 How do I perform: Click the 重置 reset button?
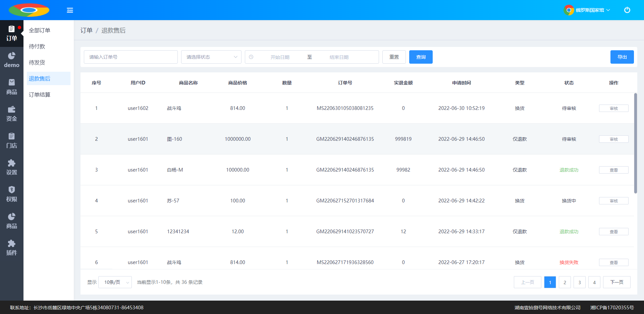[394, 57]
